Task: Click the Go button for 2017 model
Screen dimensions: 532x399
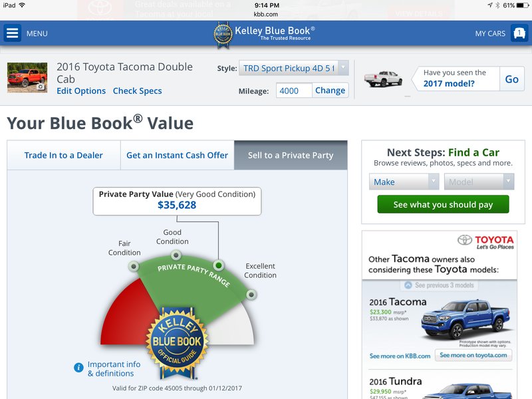Action: coord(511,79)
